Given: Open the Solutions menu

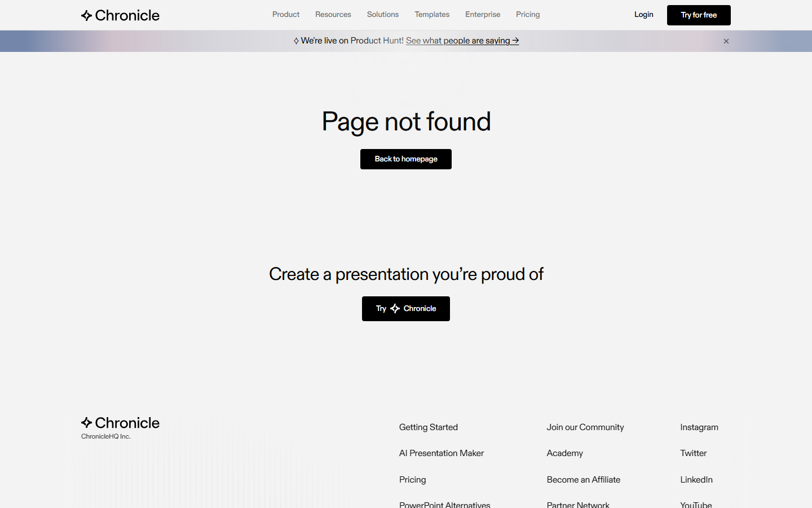Looking at the screenshot, I should 382,15.
